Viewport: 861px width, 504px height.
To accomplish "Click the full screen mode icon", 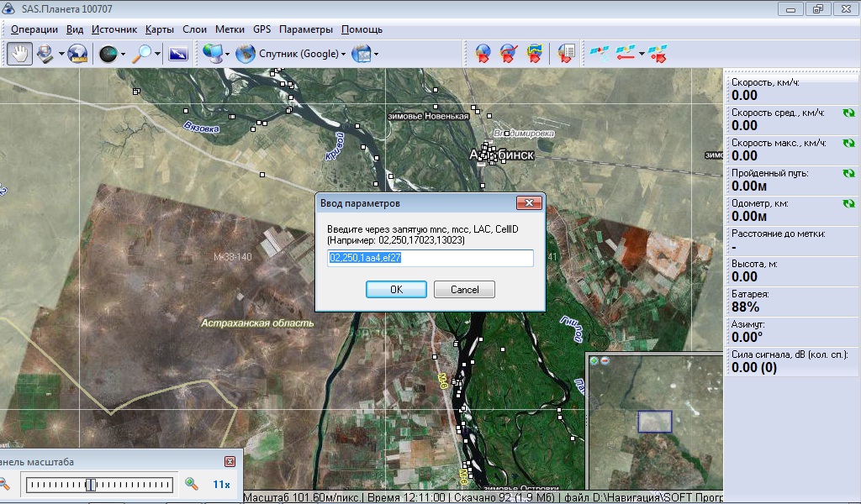I will (x=178, y=54).
